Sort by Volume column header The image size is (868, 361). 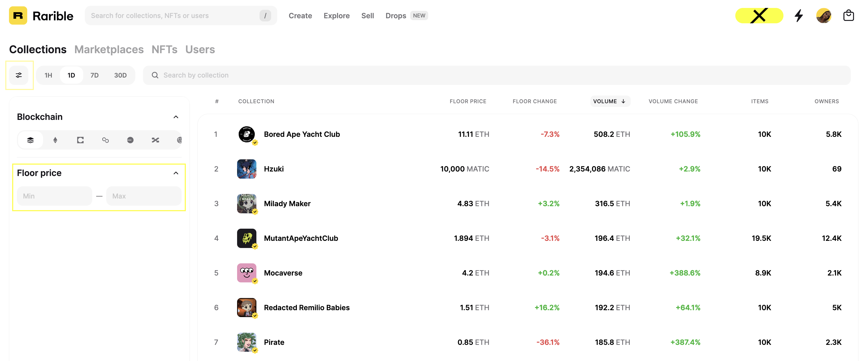pyautogui.click(x=610, y=101)
